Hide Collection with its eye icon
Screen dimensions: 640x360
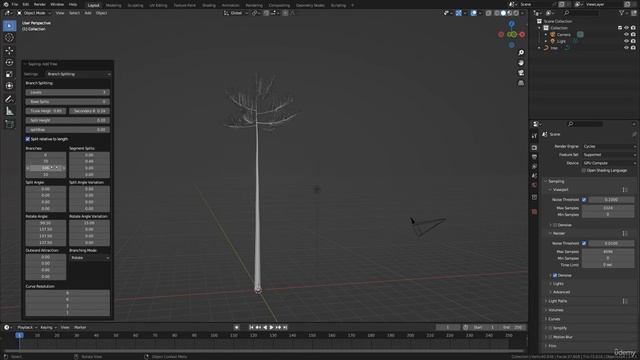(626, 28)
